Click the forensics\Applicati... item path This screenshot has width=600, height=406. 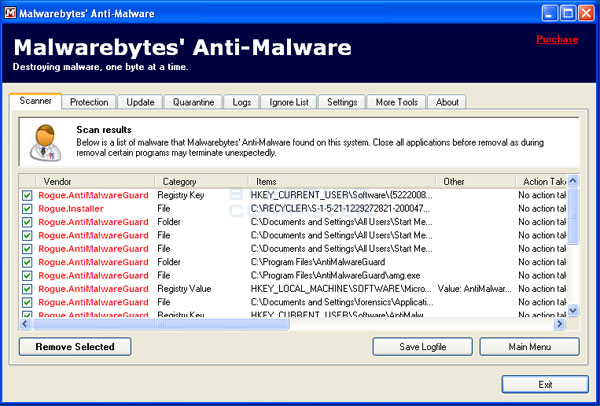coord(342,303)
